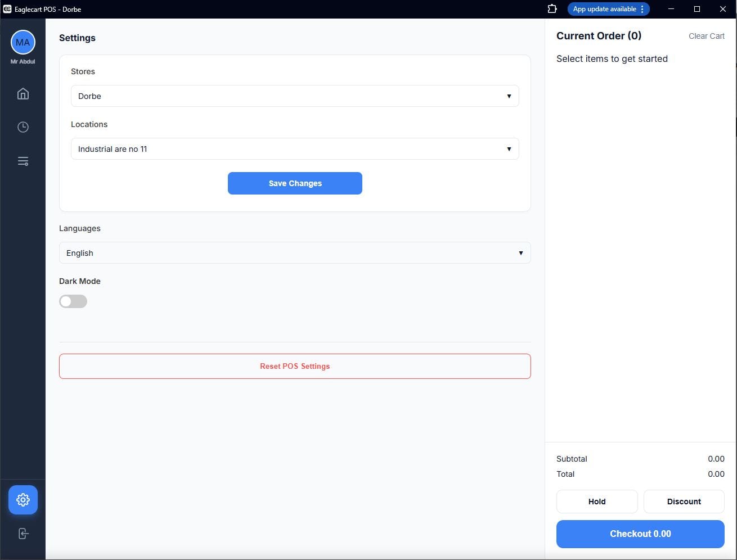Click the logout icon at sidebar bottom

tap(23, 534)
